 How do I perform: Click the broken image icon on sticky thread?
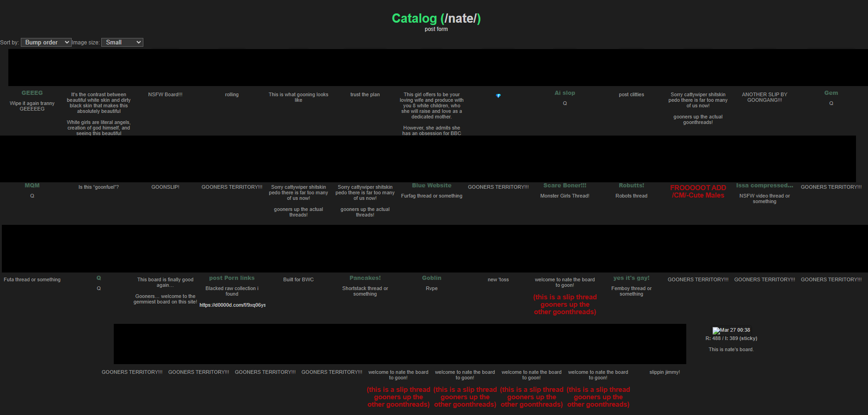pyautogui.click(x=716, y=330)
